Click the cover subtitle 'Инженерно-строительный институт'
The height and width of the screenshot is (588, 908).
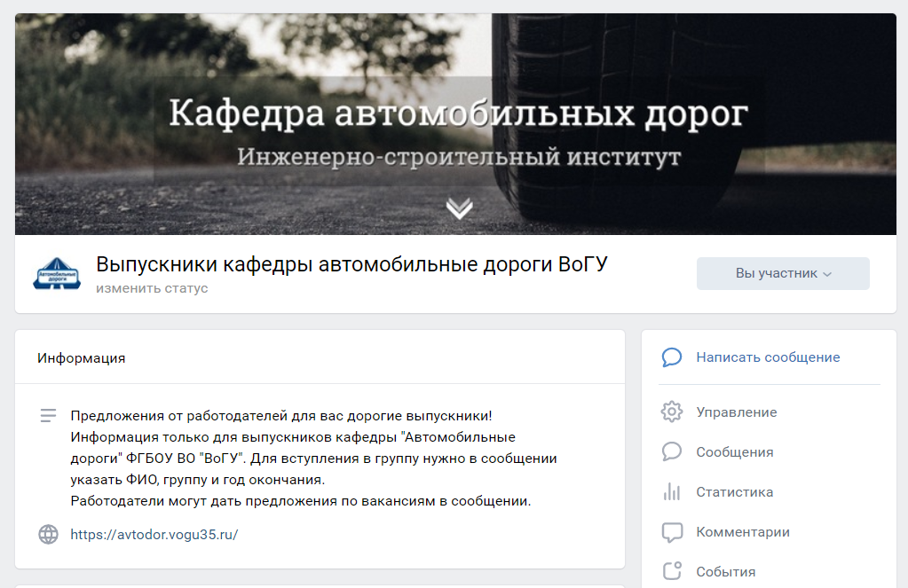pyautogui.click(x=459, y=157)
